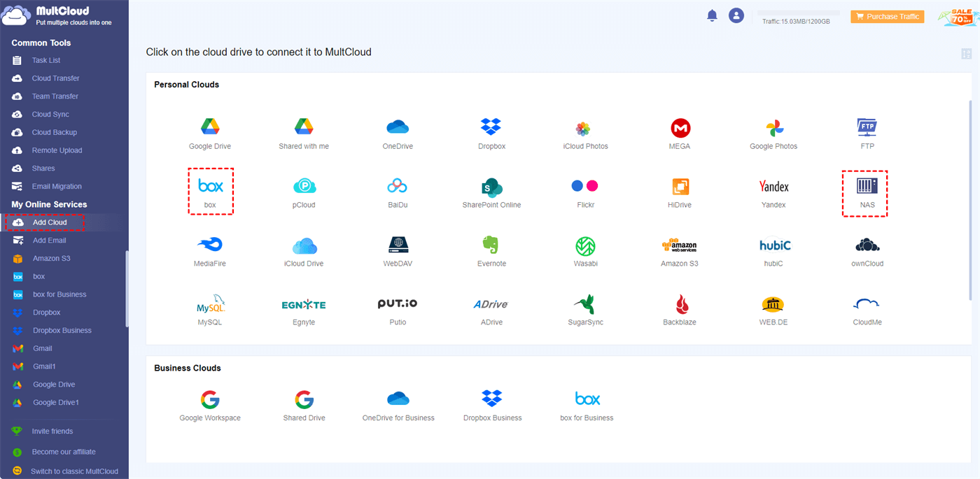
Task: Select the MEGA cloud icon
Action: (x=680, y=128)
